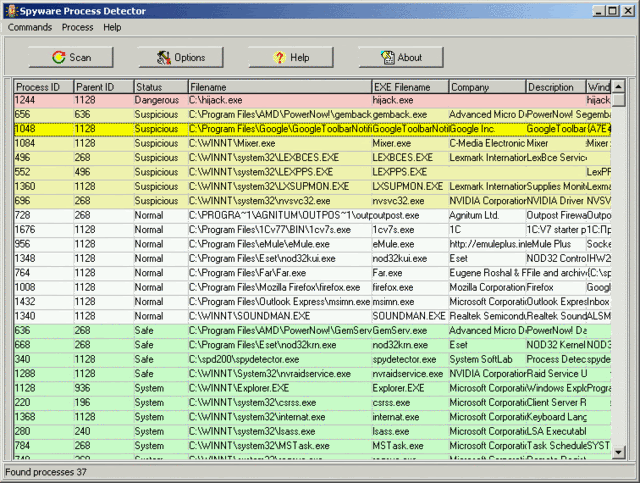Select nod32kui.exe process row

coord(312,258)
